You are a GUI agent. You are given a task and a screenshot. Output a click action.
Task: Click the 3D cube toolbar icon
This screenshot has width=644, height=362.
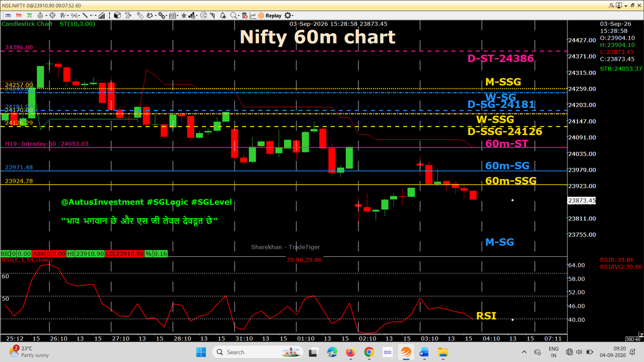click(x=117, y=16)
